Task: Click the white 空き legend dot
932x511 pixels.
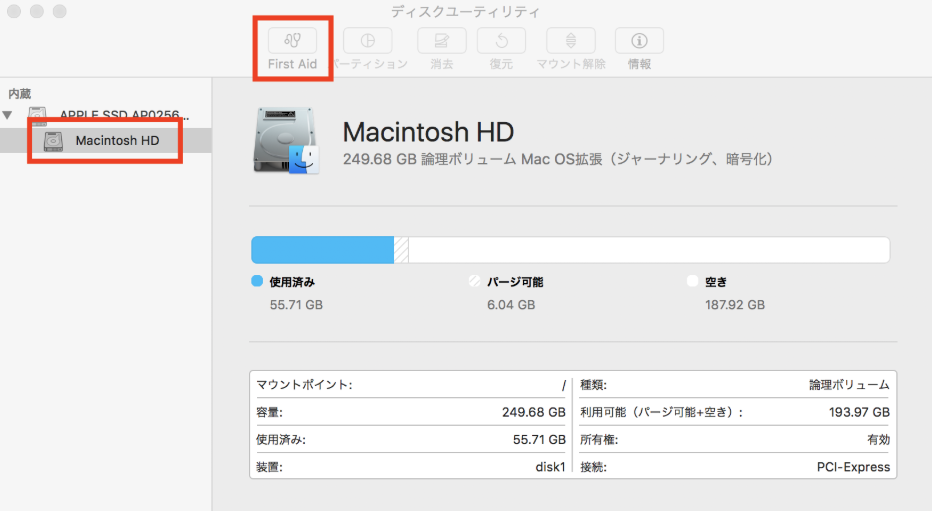Action: click(x=692, y=281)
